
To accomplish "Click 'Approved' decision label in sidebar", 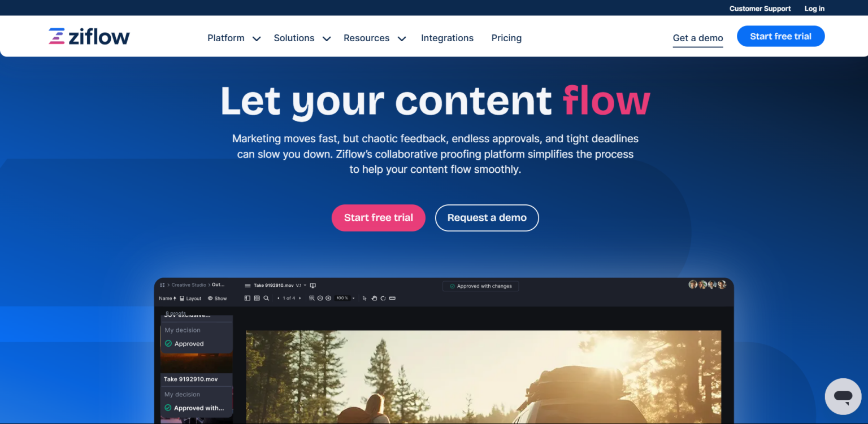I will coord(189,344).
